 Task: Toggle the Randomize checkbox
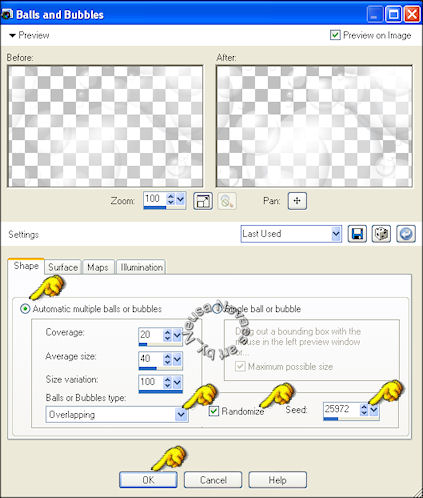(x=214, y=411)
